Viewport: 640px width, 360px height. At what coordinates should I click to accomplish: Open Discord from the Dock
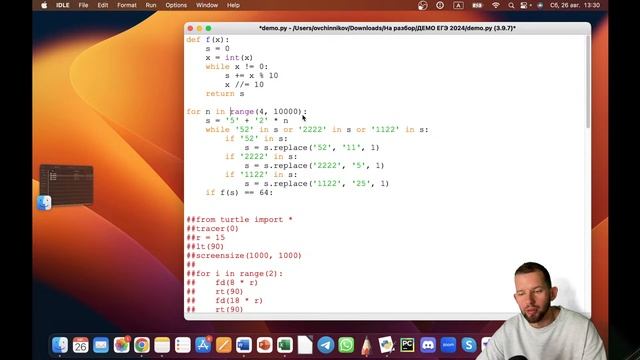pos(427,345)
